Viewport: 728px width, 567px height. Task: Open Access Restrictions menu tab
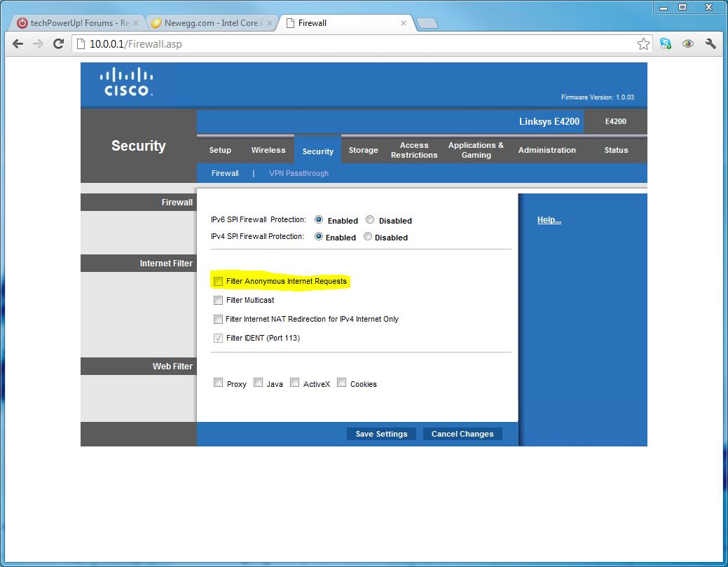[x=414, y=150]
